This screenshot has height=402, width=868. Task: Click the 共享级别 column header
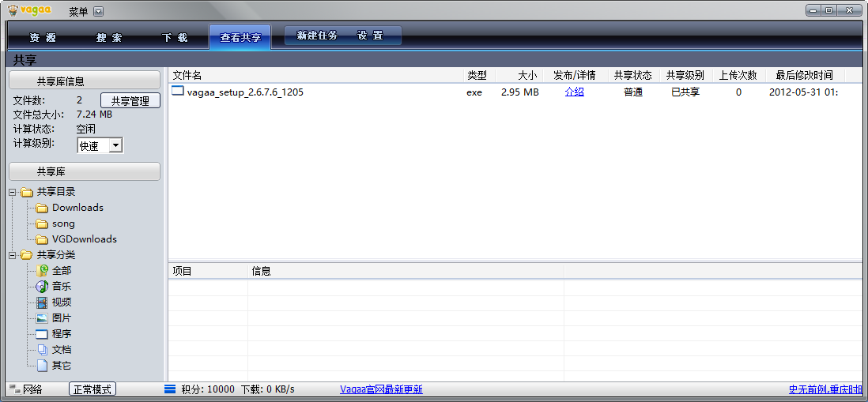(685, 75)
